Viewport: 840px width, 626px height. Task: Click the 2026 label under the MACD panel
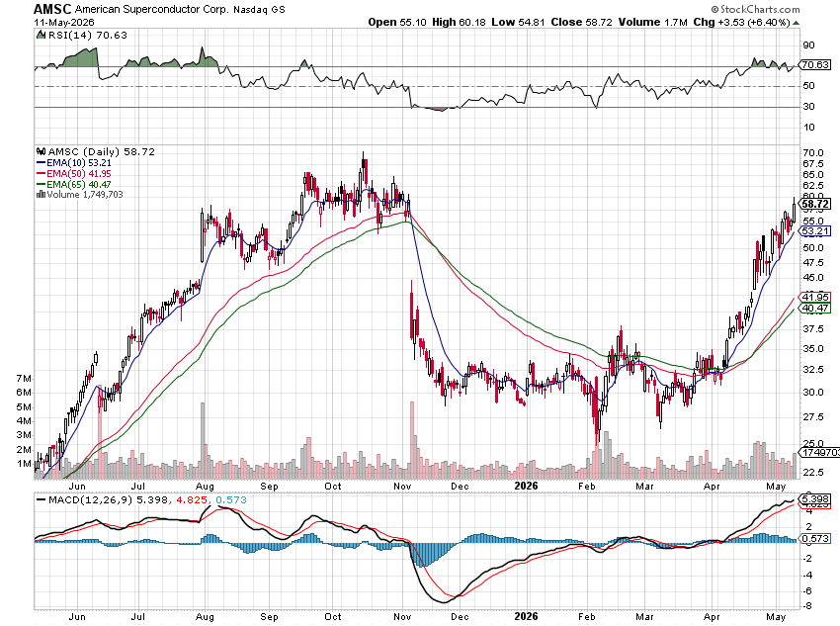coord(526,616)
